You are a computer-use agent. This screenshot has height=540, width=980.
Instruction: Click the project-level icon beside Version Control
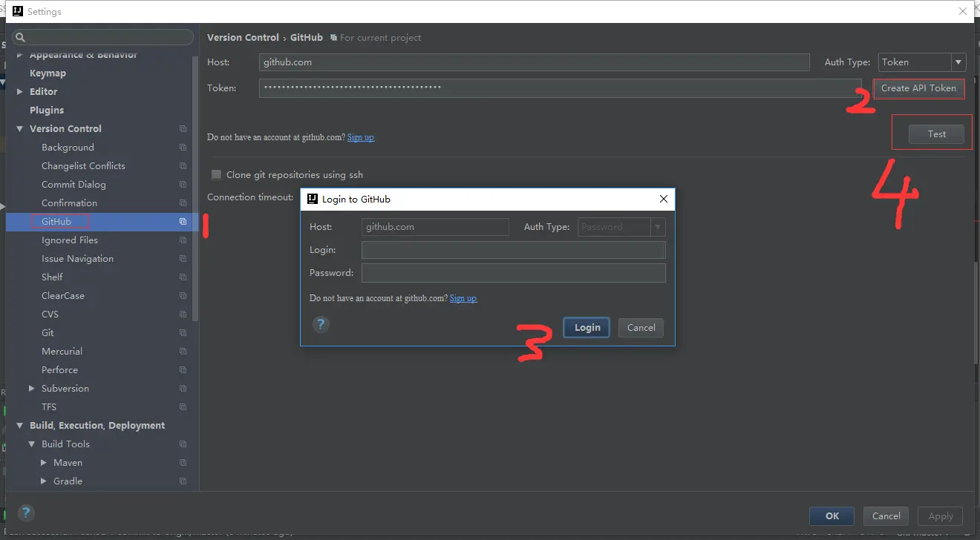(183, 129)
